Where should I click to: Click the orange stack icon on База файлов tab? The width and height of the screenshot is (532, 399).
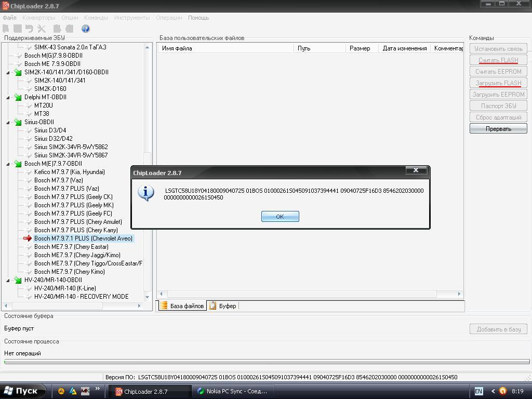(x=164, y=305)
